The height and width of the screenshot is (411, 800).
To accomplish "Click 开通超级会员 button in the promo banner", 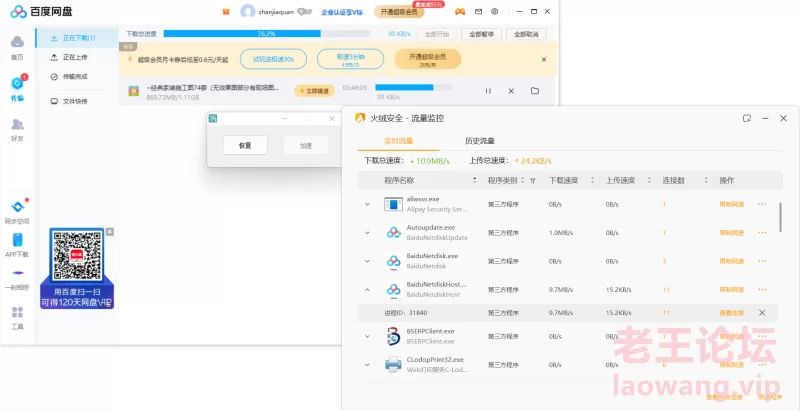I will coord(428,59).
